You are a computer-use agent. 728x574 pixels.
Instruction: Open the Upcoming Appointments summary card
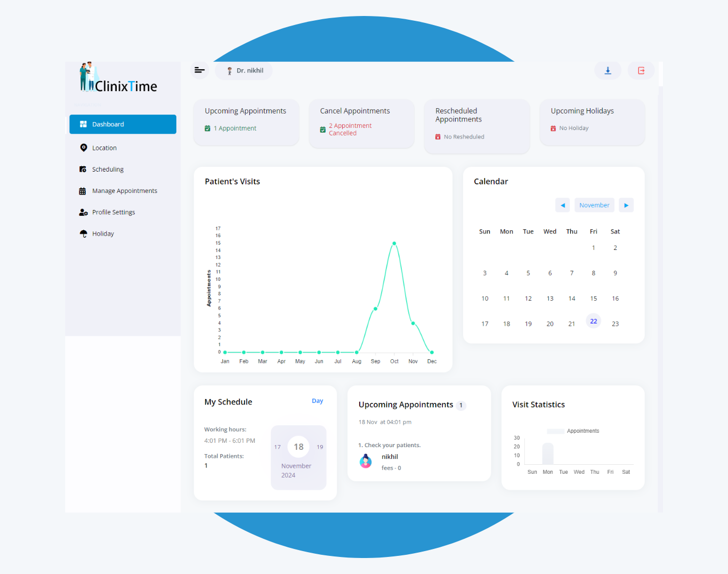pos(246,122)
